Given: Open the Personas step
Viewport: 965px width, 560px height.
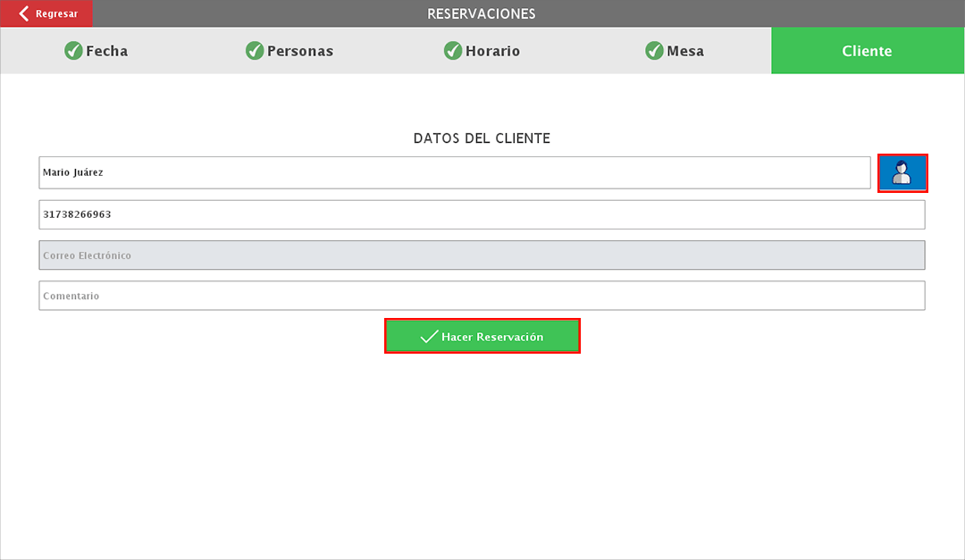Looking at the screenshot, I should [289, 51].
